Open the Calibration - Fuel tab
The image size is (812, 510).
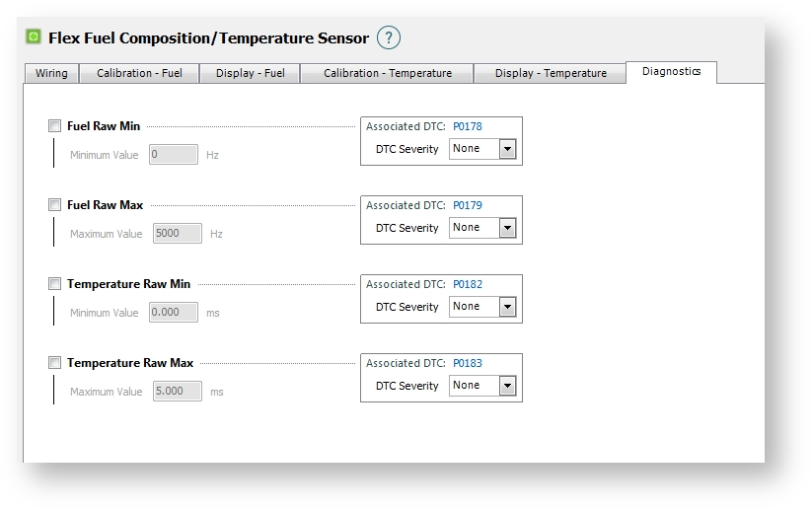coord(139,73)
